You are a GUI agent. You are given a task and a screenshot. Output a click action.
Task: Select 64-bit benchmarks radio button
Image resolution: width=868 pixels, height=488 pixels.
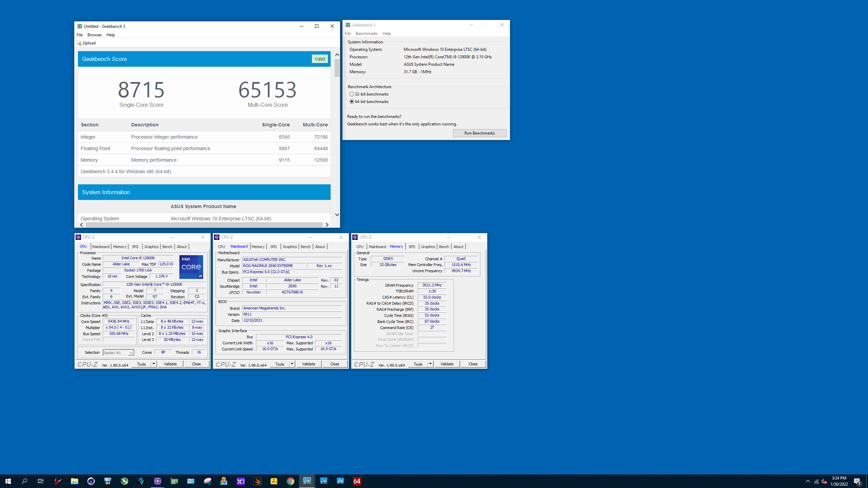tap(352, 102)
